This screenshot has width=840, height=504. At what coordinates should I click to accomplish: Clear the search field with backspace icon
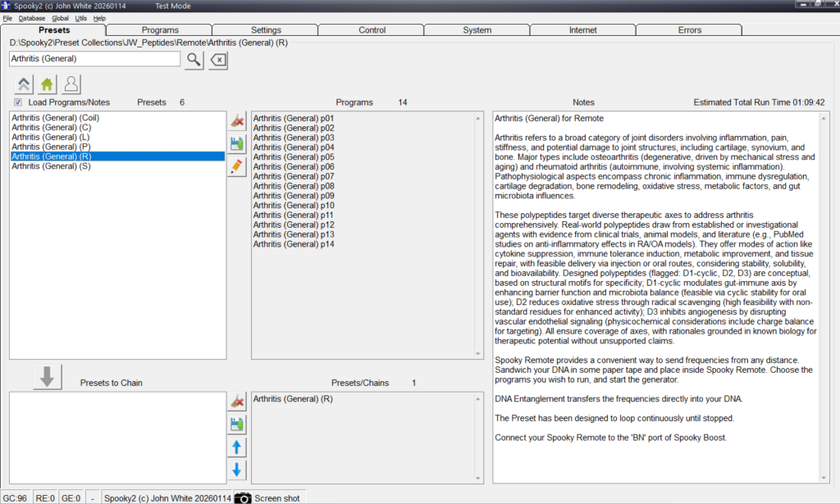click(x=217, y=59)
